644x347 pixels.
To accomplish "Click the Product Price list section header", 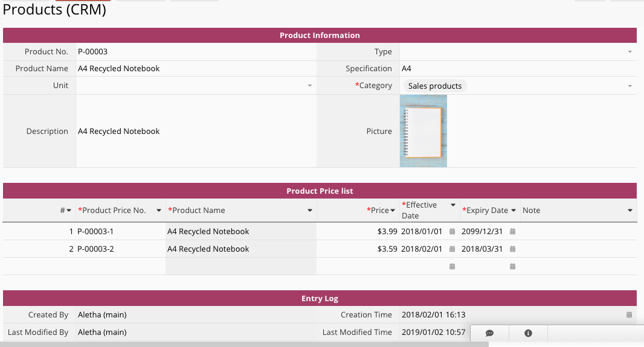I will (320, 191).
